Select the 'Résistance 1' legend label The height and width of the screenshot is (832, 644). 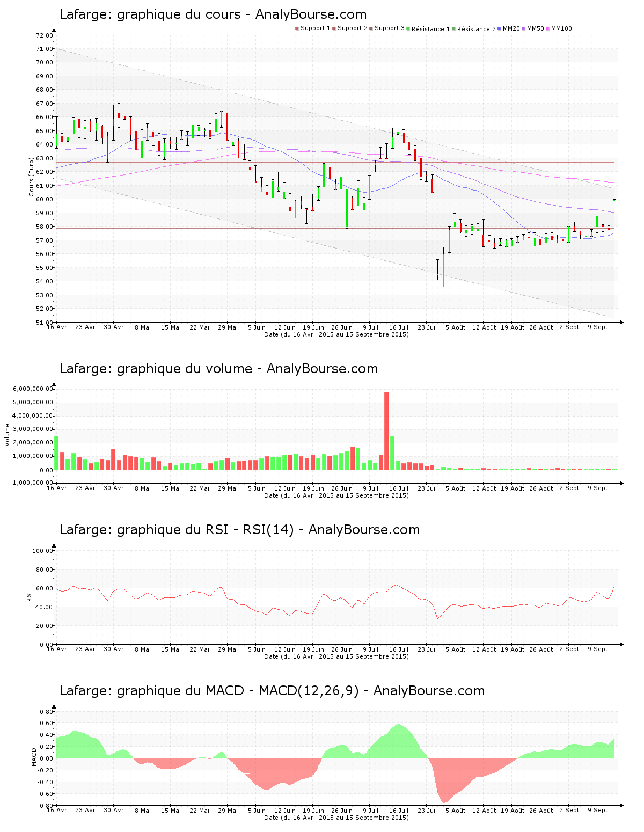[431, 29]
